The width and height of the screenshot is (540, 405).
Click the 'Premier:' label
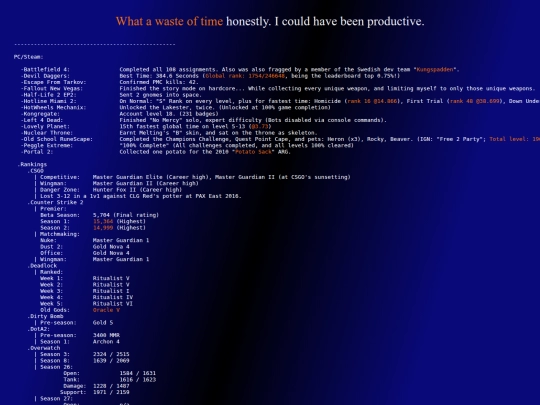pos(53,209)
